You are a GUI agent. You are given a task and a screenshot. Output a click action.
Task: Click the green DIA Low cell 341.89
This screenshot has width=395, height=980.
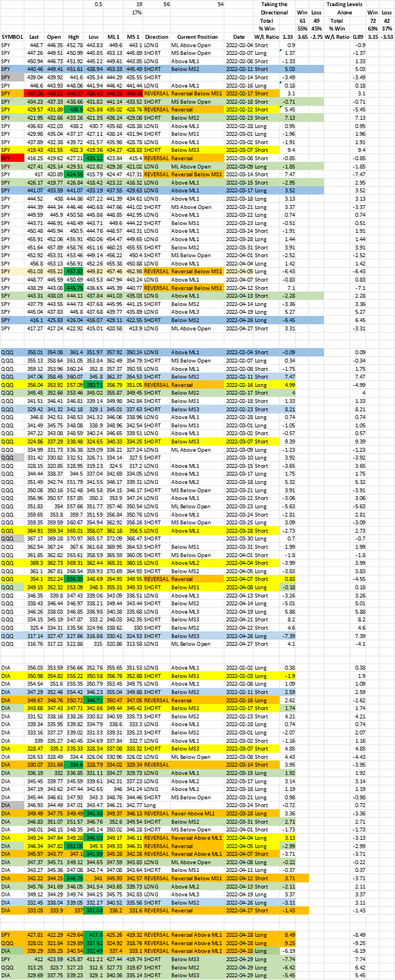(94, 854)
